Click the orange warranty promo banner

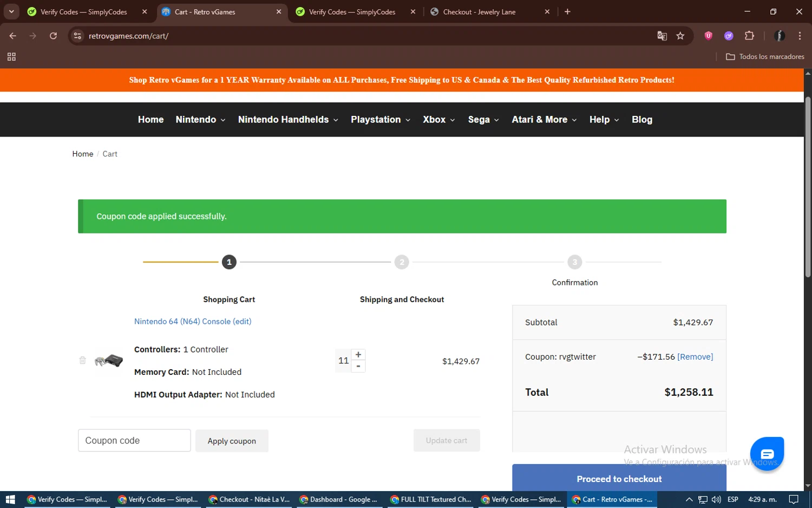(x=402, y=80)
